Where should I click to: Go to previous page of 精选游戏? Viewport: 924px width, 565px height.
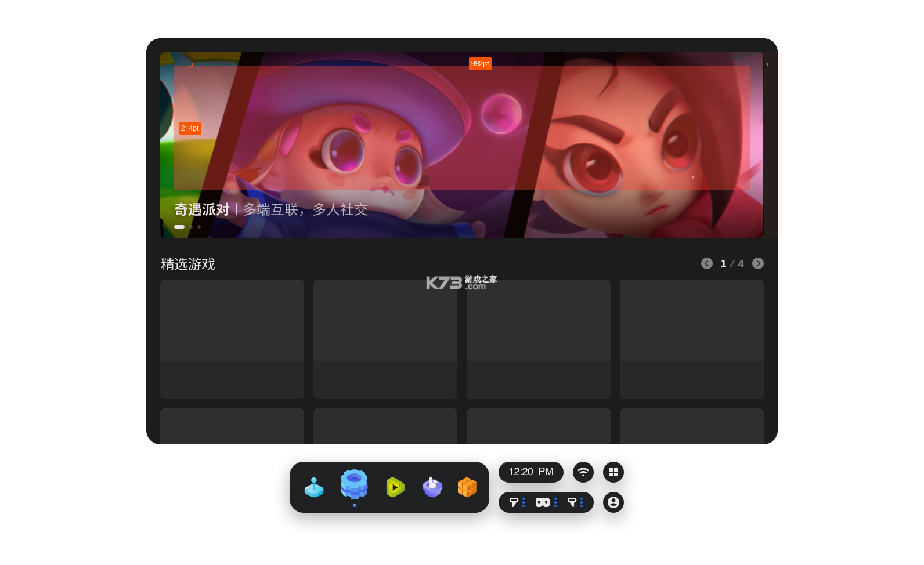click(707, 263)
